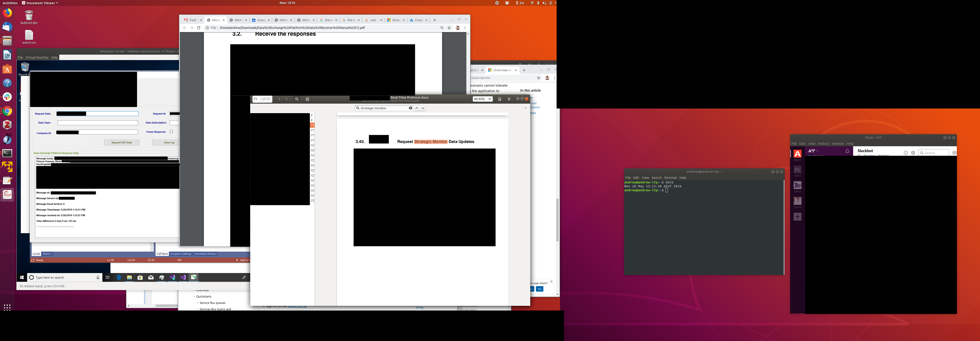
Task: Click the Data Topic input field
Action: tap(98, 123)
